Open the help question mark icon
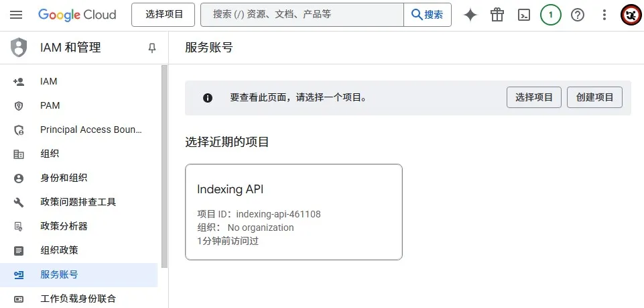This screenshot has width=644, height=308. (578, 15)
